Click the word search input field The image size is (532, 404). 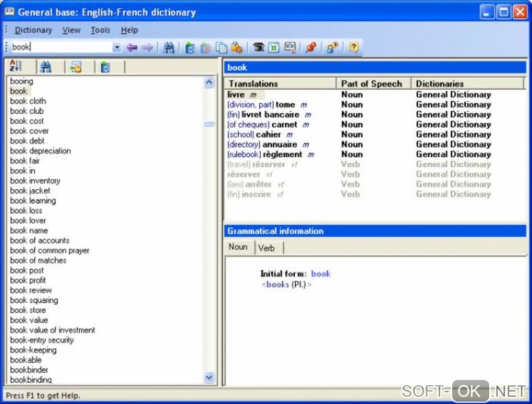pyautogui.click(x=61, y=47)
